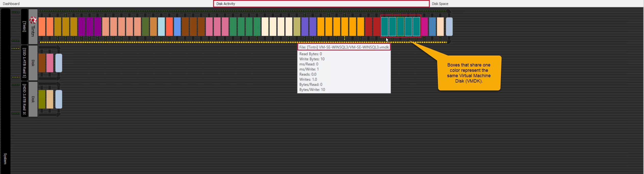Click the [Tintri] datastore label
This screenshot has width=644, height=174.
(24, 26)
